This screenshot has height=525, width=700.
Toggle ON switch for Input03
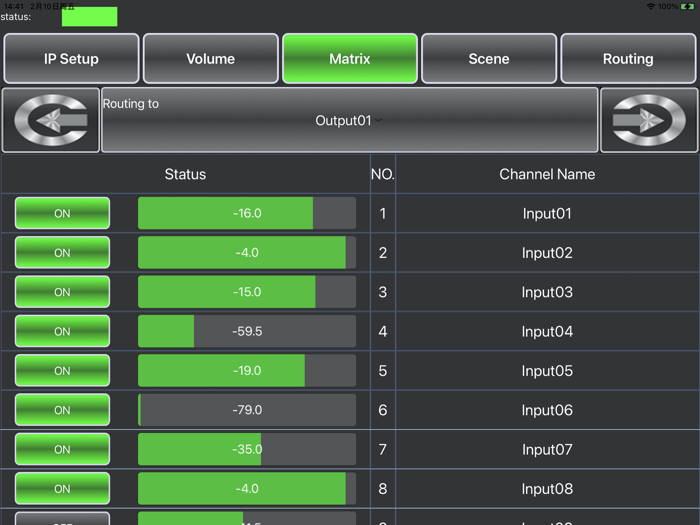pyautogui.click(x=62, y=292)
